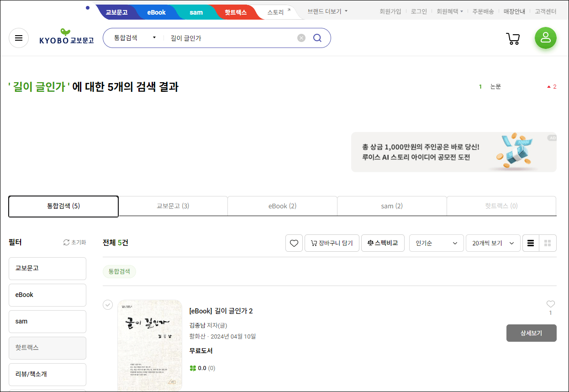Apply the 핫트랙스 filter in sidebar
This screenshot has height=392, width=569.
click(47, 348)
